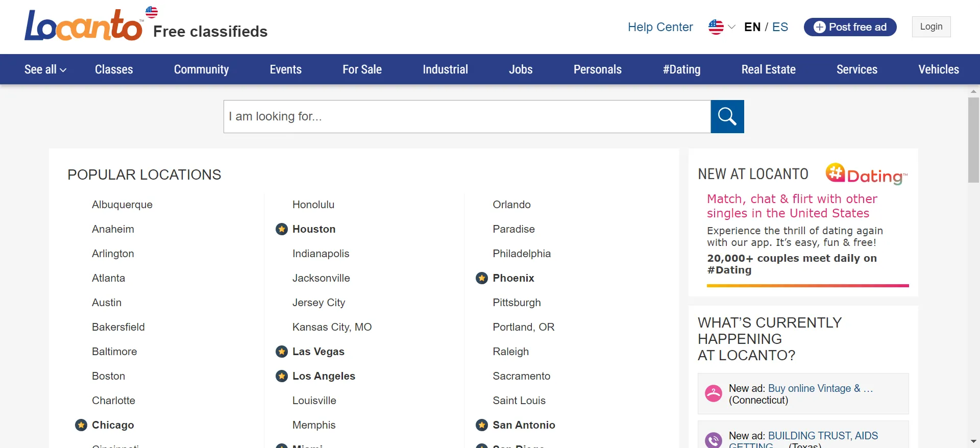Expand the See all categories menu
Image resolution: width=980 pixels, height=448 pixels.
[45, 69]
